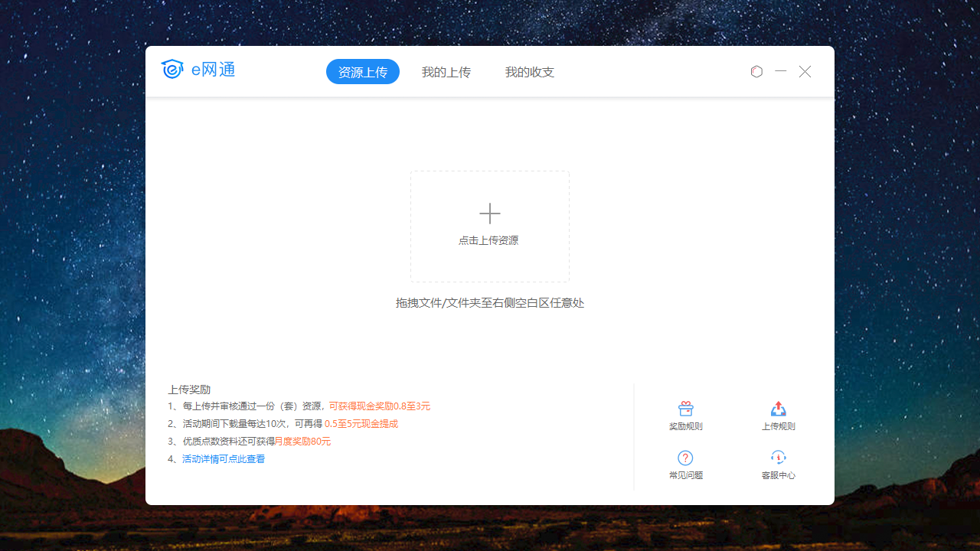The width and height of the screenshot is (980, 551).
Task: Click the 点击上传资源 text
Action: point(488,240)
